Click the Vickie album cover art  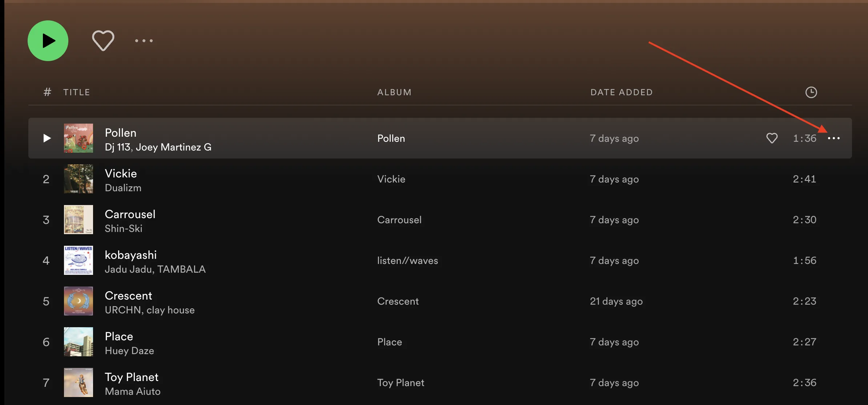click(79, 179)
